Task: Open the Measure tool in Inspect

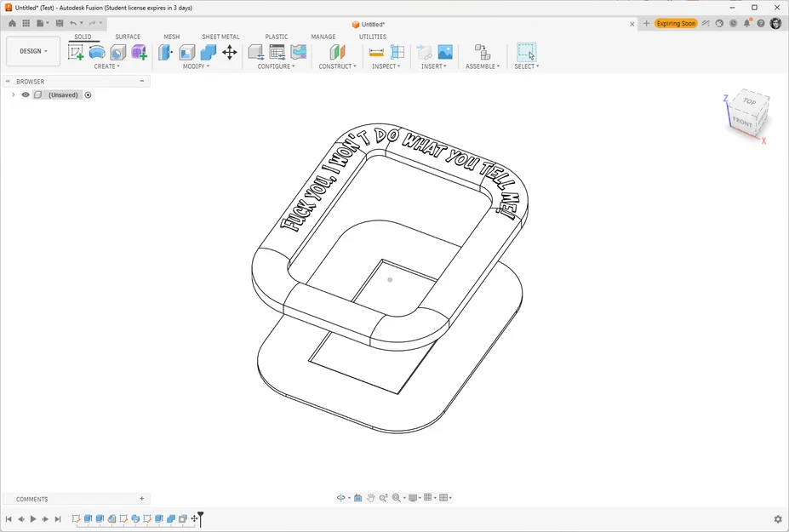Action: click(x=376, y=52)
